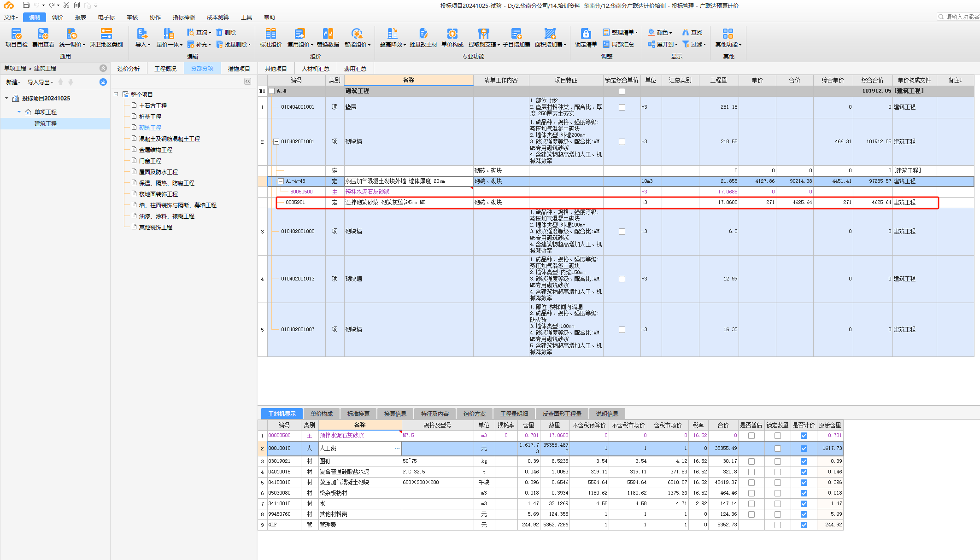Select 建筑工程 in project tree

[46, 123]
